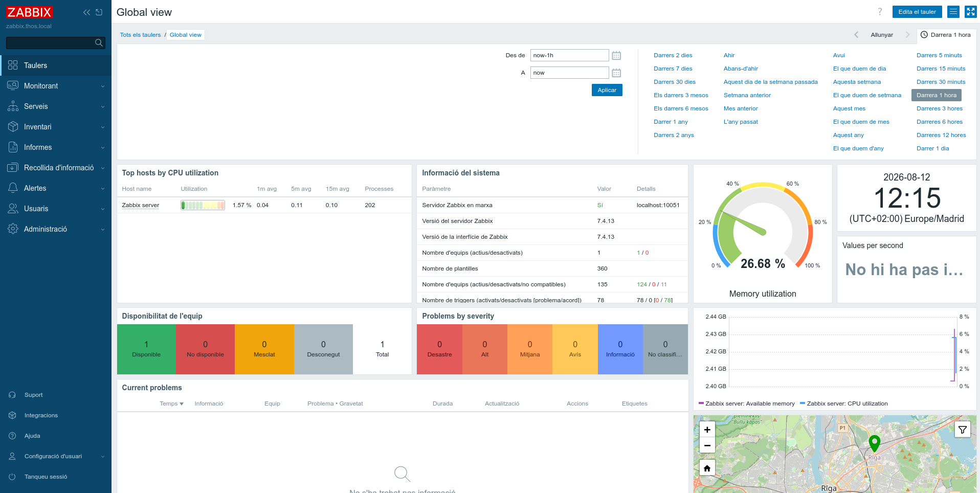This screenshot has width=980, height=493.
Task: Apply the time range with Aplicar
Action: tap(607, 90)
